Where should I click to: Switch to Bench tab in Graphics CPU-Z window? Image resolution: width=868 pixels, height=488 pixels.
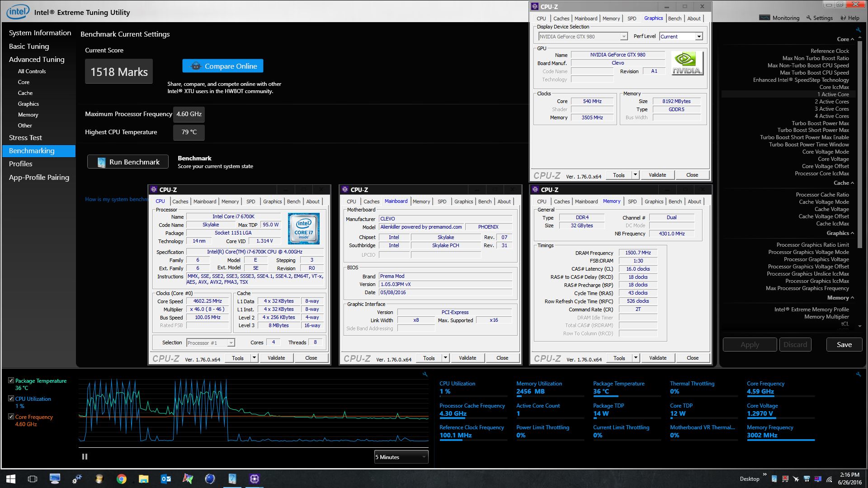(675, 19)
